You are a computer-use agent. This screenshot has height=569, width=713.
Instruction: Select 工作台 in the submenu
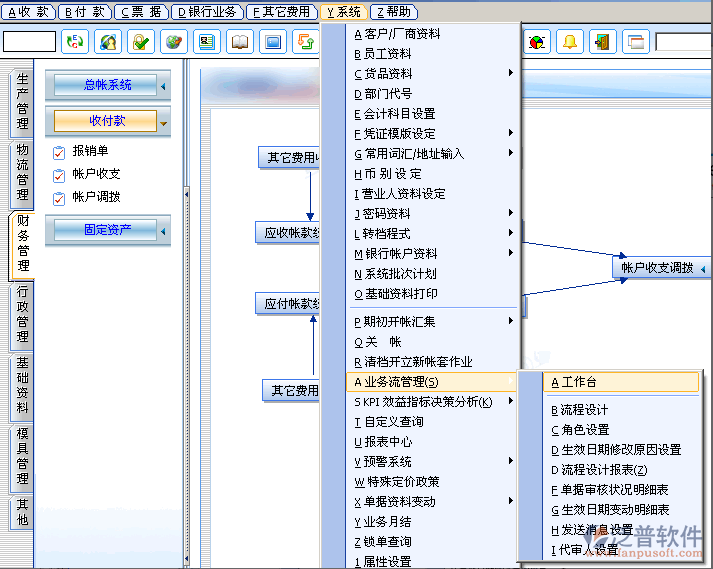coord(580,382)
